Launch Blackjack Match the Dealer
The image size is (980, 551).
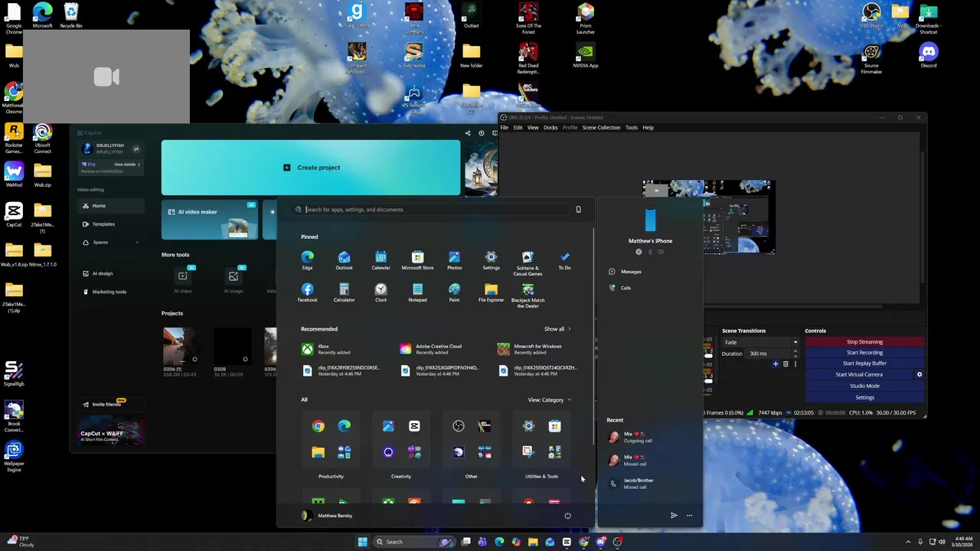click(528, 295)
